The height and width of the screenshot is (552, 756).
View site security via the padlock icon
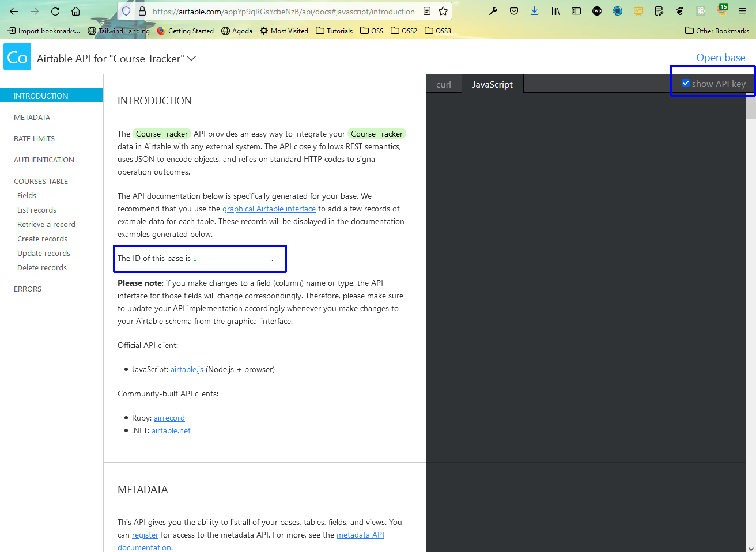click(x=142, y=12)
